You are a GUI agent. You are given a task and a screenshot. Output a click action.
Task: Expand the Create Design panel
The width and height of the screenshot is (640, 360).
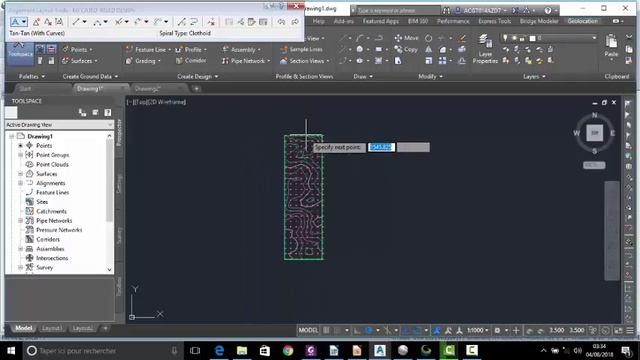[198, 76]
